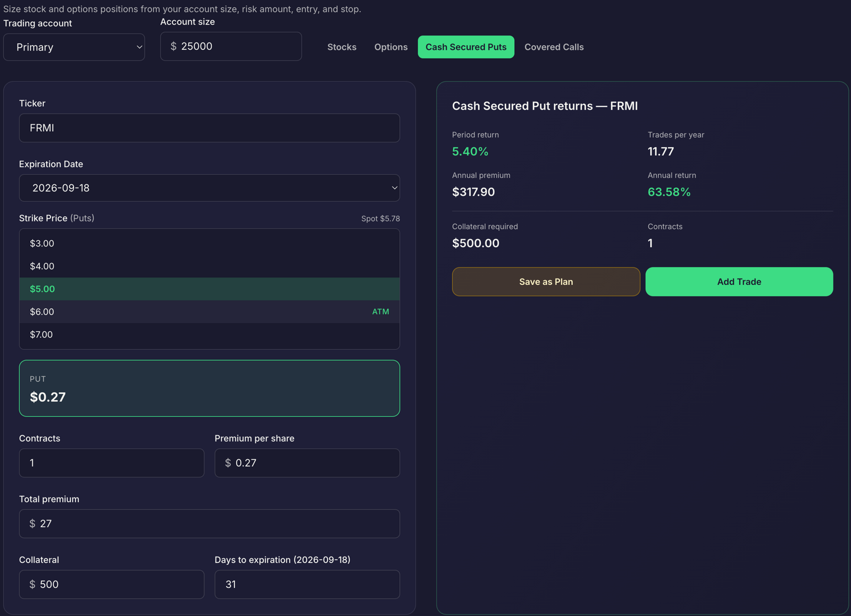Click the Days to expiration field
Viewport: 851px width, 616px height.
pos(307,585)
